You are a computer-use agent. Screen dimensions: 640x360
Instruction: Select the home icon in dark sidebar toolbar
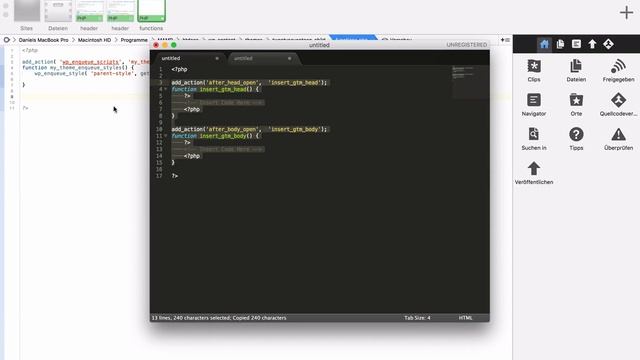tap(544, 44)
